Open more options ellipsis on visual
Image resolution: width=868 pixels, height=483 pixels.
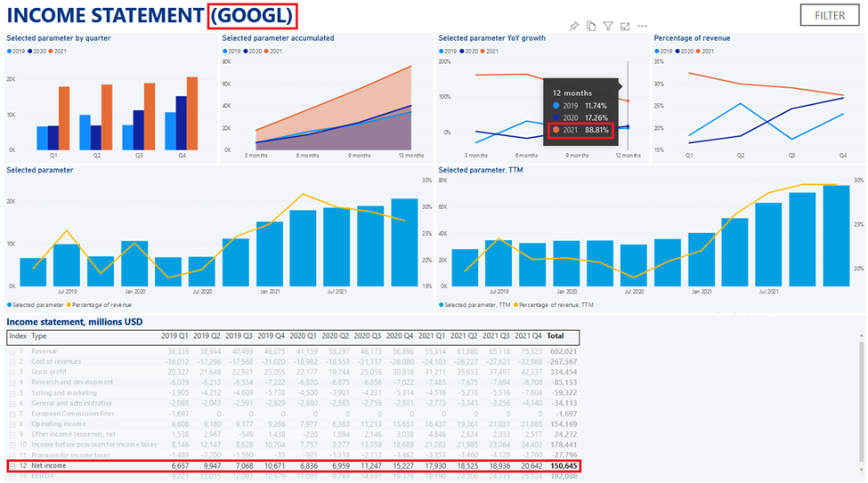(x=642, y=27)
